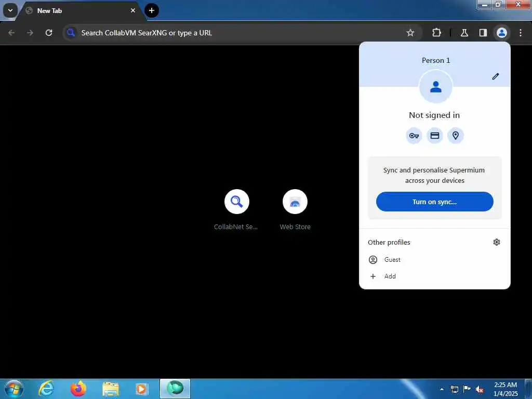Image resolution: width=532 pixels, height=399 pixels.
Task: Click the profile avatar toolbar button
Action: [501, 33]
